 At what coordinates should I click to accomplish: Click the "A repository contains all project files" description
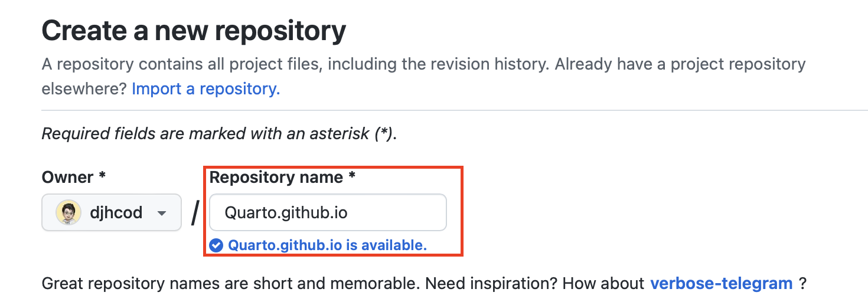tap(295, 64)
